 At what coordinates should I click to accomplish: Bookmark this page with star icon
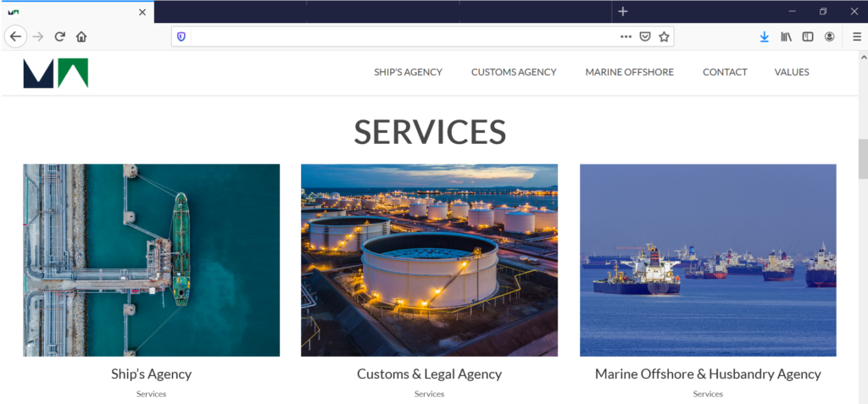664,37
